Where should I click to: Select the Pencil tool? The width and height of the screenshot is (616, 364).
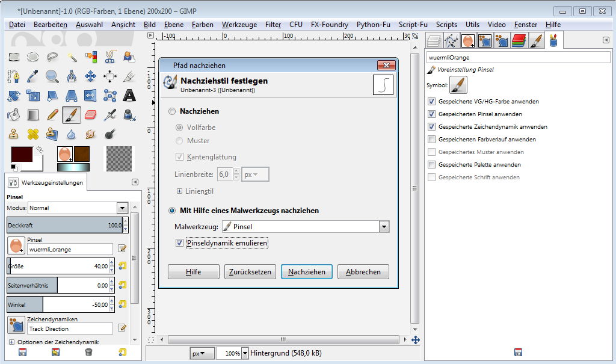[x=52, y=115]
